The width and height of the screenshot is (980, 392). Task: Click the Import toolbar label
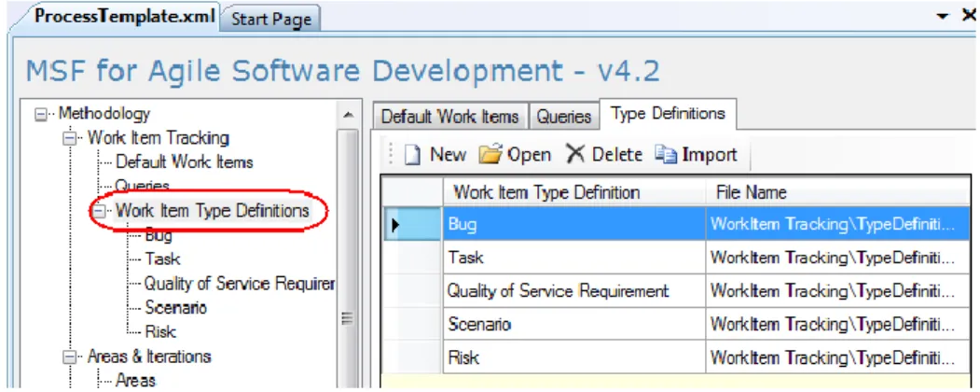[710, 154]
